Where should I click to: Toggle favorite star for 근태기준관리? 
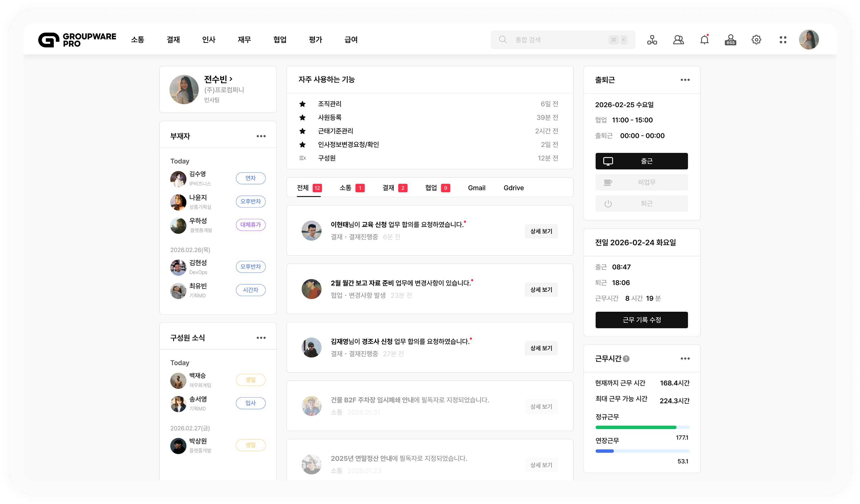[x=302, y=131]
